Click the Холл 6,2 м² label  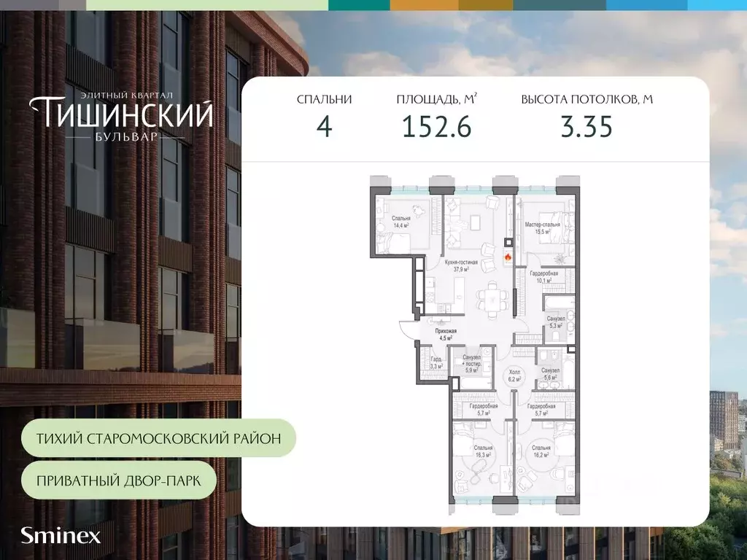point(514,376)
